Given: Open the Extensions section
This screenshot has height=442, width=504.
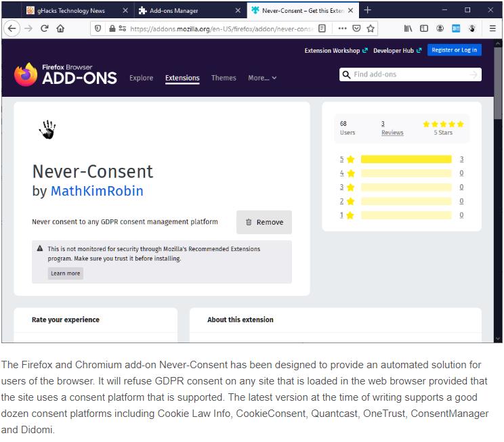Looking at the screenshot, I should click(x=182, y=78).
